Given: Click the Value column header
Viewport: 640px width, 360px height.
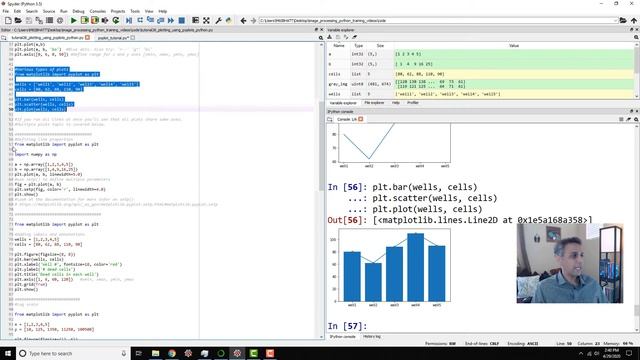Looking at the screenshot, I should [x=514, y=46].
